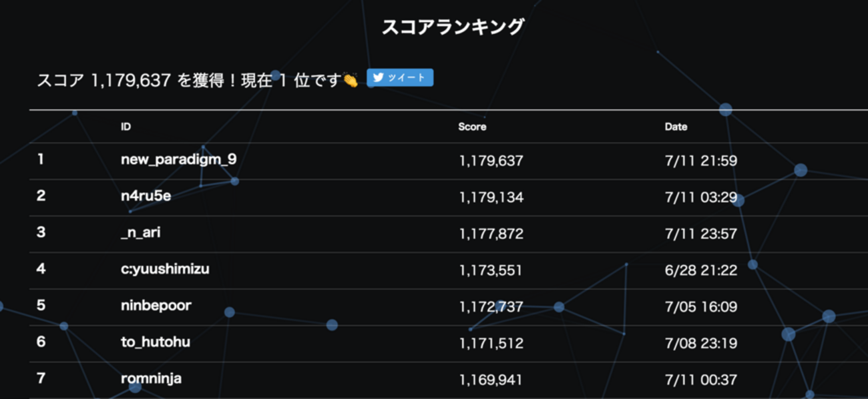Click user ID new_paradigm_9
The height and width of the screenshot is (399, 868).
click(178, 160)
